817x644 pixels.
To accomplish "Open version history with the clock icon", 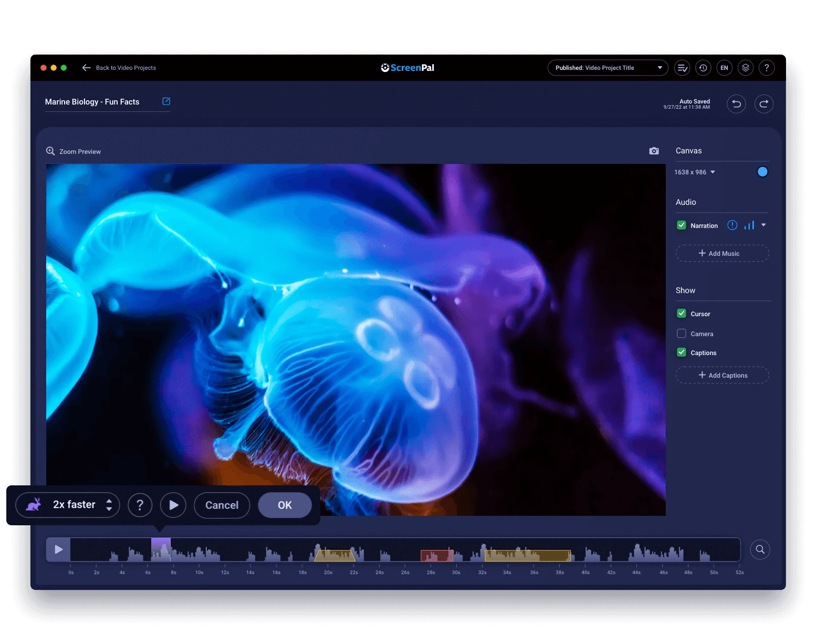I will [x=703, y=67].
